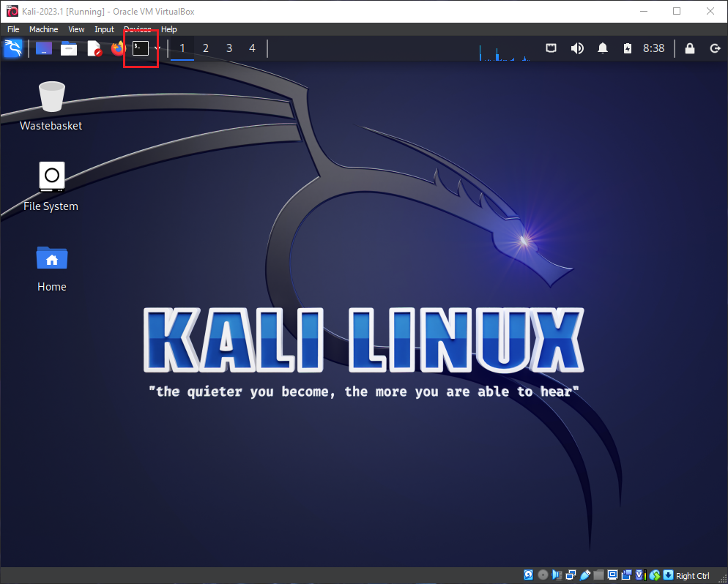Click the log out icon

coord(715,48)
